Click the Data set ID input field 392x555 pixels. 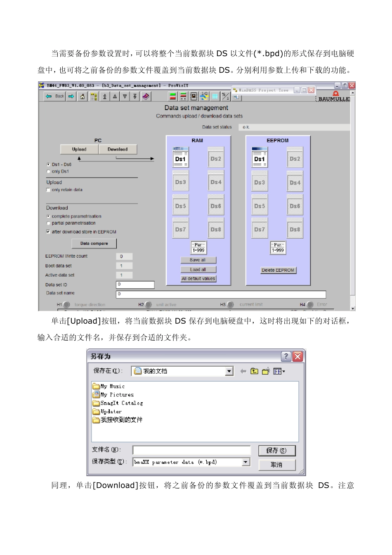[x=135, y=285]
